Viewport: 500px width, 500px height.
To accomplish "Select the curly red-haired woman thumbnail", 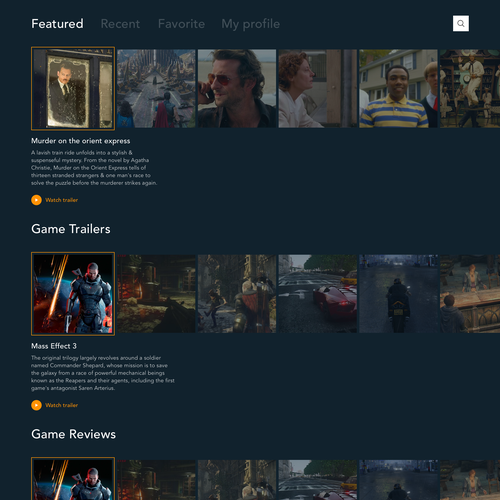I will (x=318, y=89).
